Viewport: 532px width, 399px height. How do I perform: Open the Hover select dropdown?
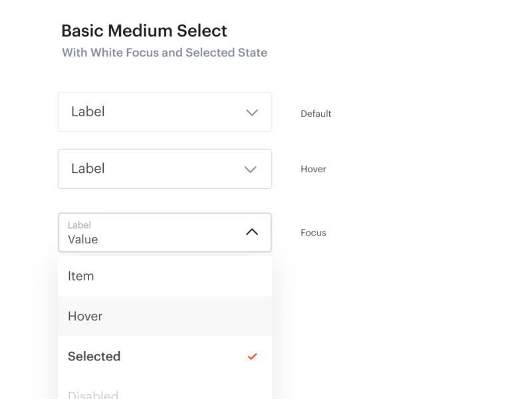[165, 169]
